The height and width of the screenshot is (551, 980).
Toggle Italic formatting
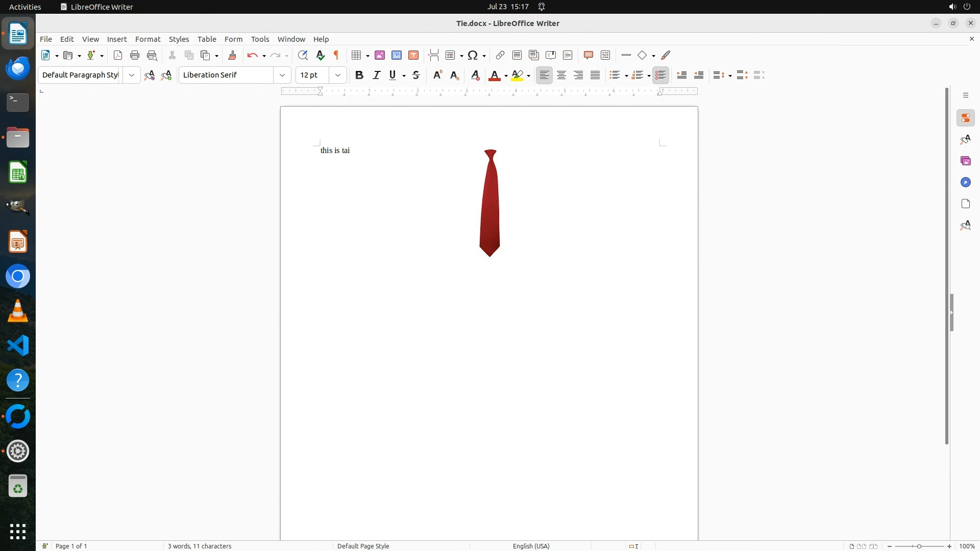(x=377, y=75)
